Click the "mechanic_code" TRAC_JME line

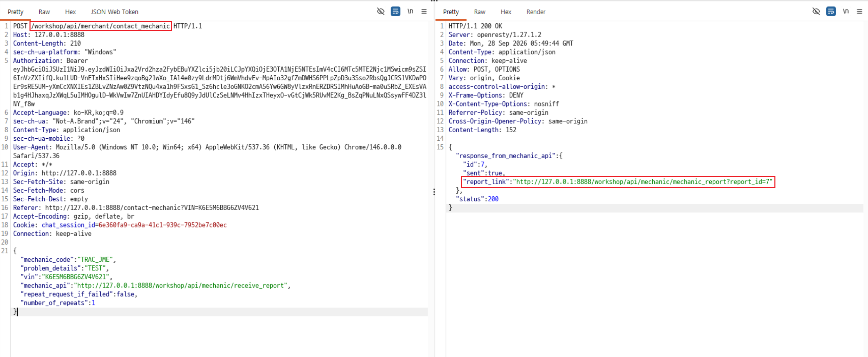[x=68, y=259]
